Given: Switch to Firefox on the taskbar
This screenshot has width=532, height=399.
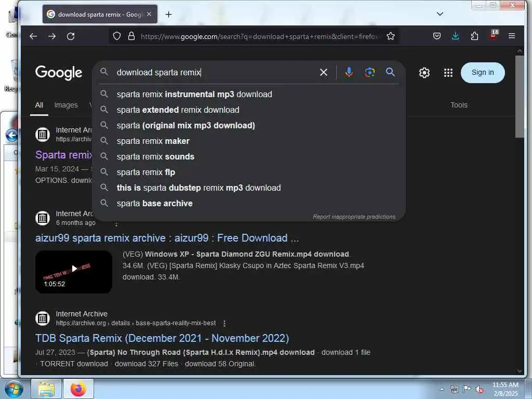Looking at the screenshot, I should pos(78,389).
